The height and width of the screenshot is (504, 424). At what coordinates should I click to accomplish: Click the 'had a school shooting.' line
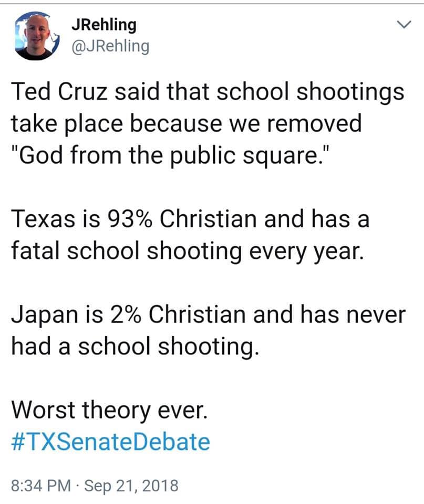[x=135, y=346]
